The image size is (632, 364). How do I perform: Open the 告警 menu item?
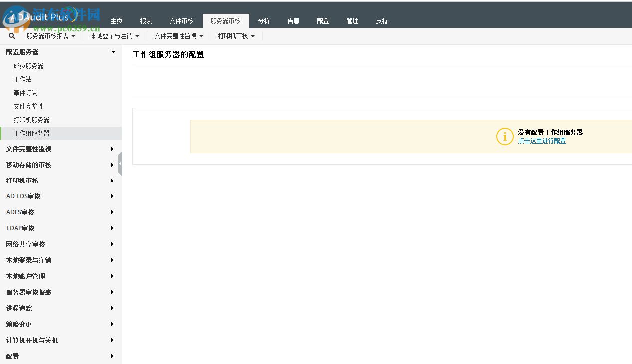(293, 21)
